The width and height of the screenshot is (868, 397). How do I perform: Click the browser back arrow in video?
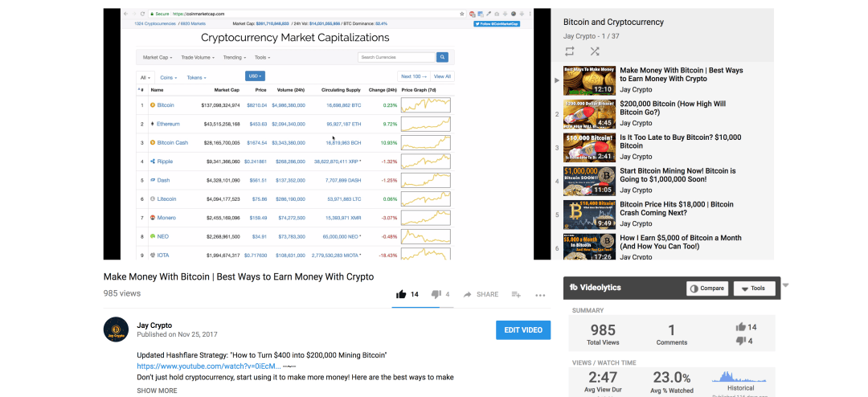point(125,14)
